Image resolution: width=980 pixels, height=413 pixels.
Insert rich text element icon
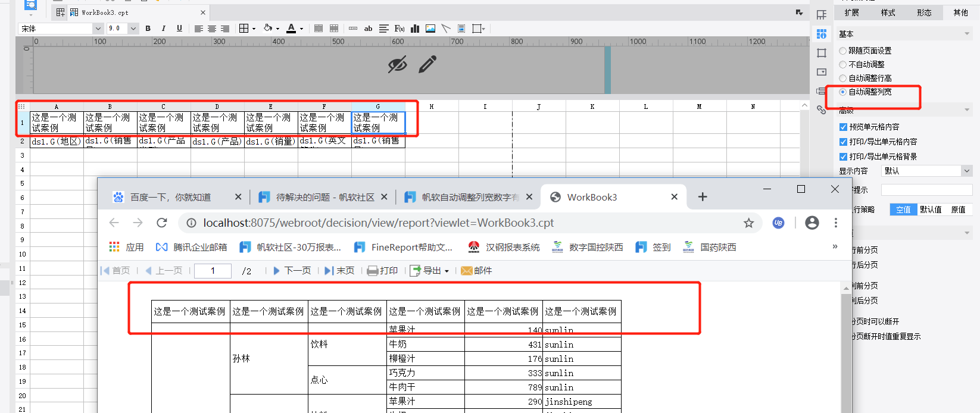pyautogui.click(x=384, y=29)
